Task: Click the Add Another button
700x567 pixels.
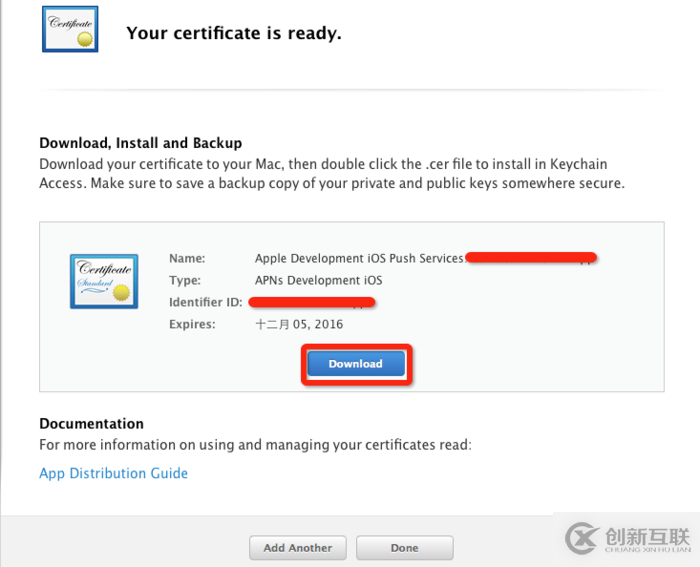Action: [x=298, y=547]
